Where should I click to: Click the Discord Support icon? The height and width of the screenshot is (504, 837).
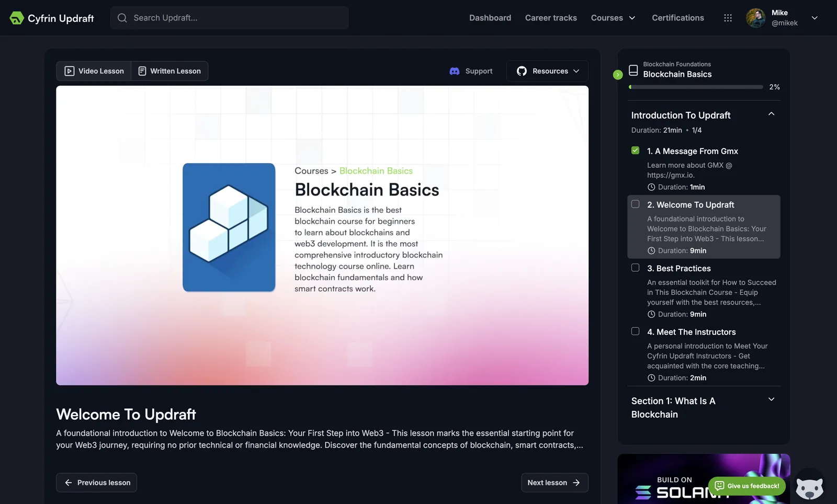(x=455, y=71)
